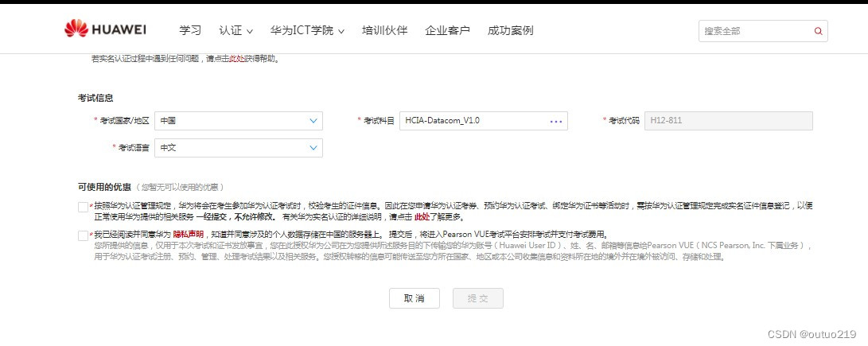Image resolution: width=868 pixels, height=346 pixels.
Task: Expand the 华为ICT学院 menu
Action: [x=307, y=30]
